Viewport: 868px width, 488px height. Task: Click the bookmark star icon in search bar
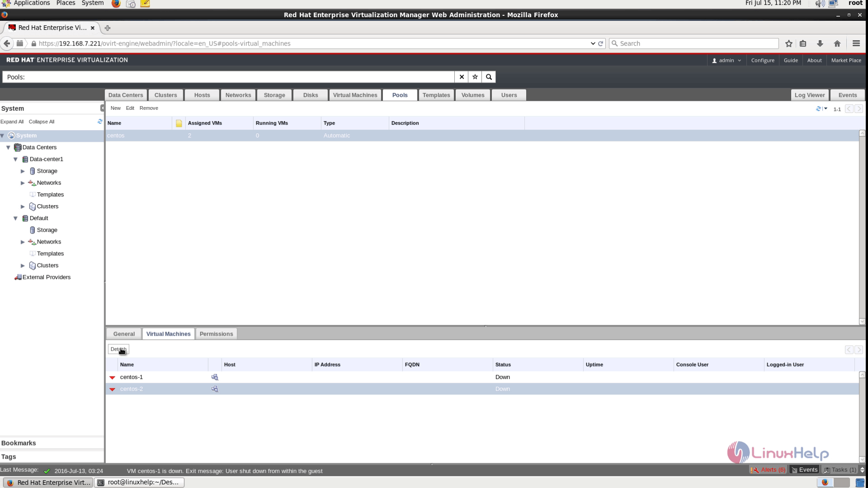click(x=475, y=76)
